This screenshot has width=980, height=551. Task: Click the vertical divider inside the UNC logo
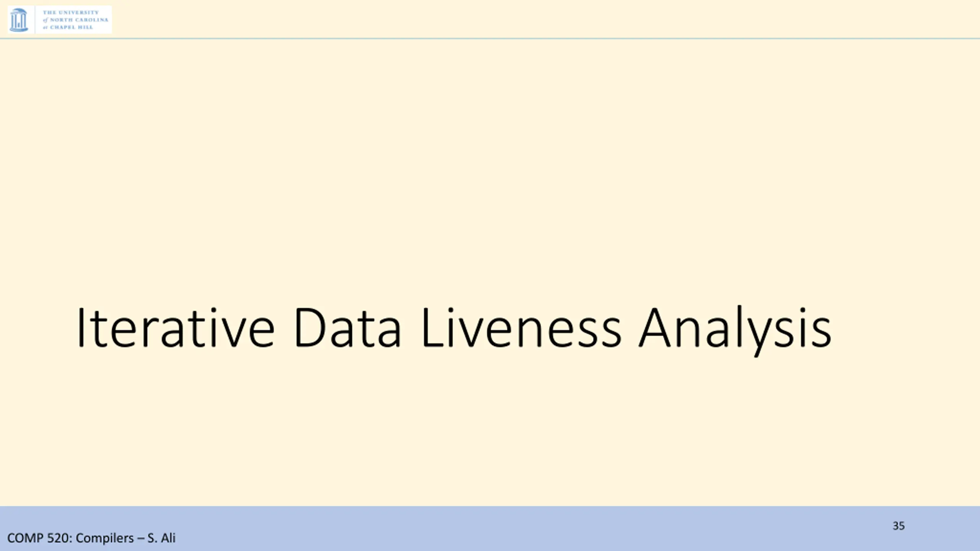(x=35, y=20)
